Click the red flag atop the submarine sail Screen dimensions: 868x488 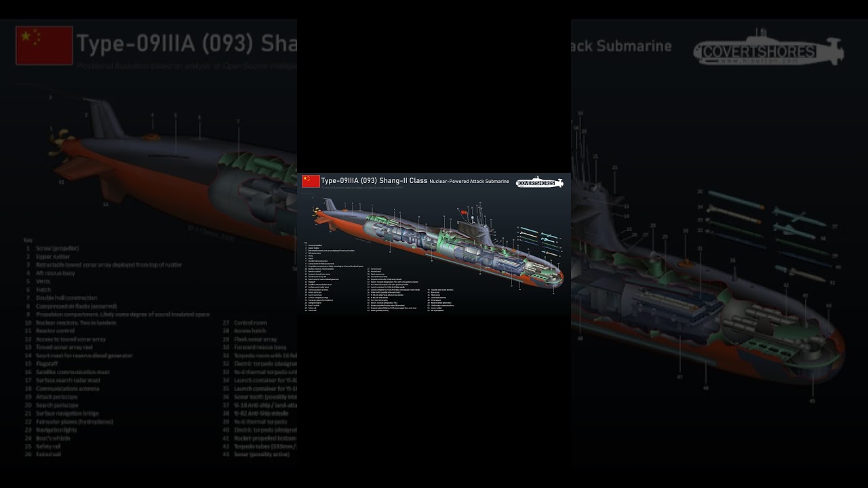point(463,211)
